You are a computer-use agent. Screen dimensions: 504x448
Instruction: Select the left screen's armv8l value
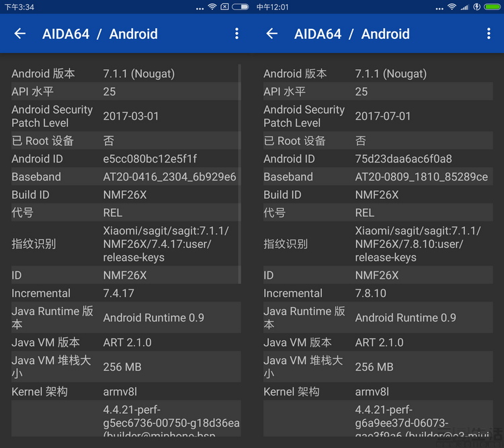tap(120, 392)
